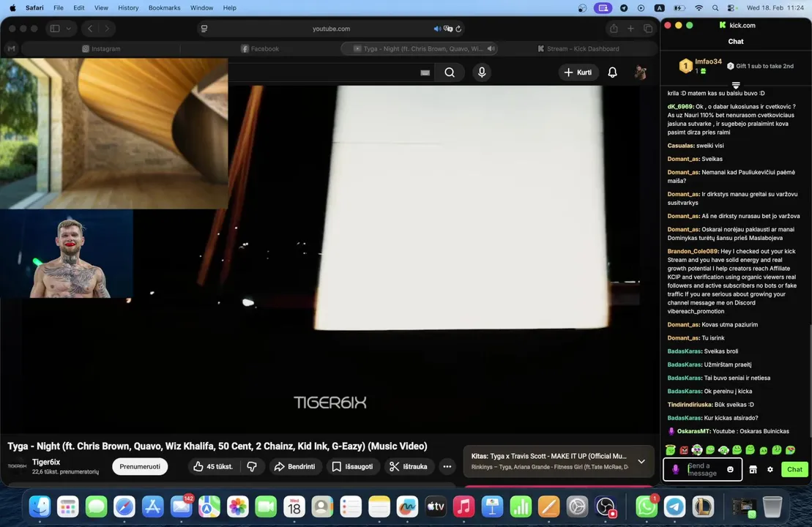Mute the audio icon in address bar

(437, 29)
